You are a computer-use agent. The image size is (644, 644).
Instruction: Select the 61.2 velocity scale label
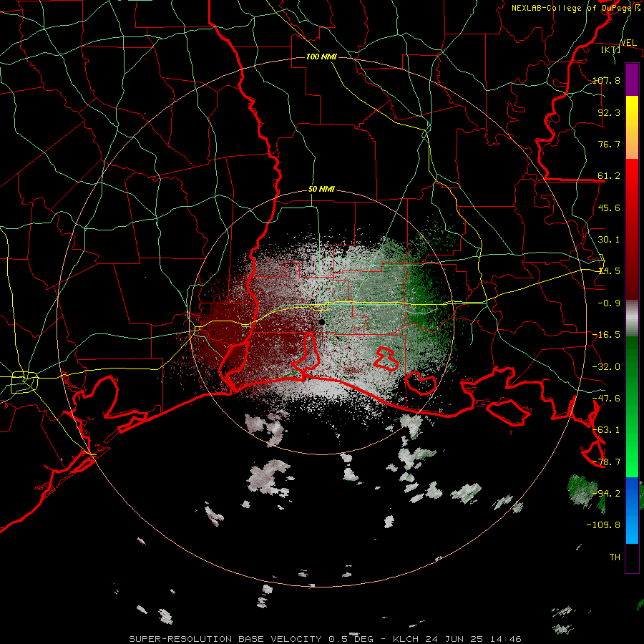[x=609, y=176]
